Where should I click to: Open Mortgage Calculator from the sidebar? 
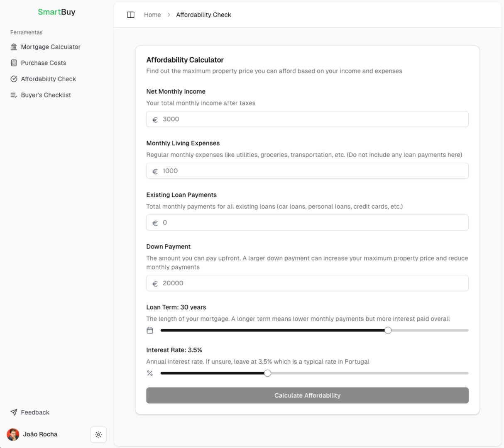[x=51, y=47]
